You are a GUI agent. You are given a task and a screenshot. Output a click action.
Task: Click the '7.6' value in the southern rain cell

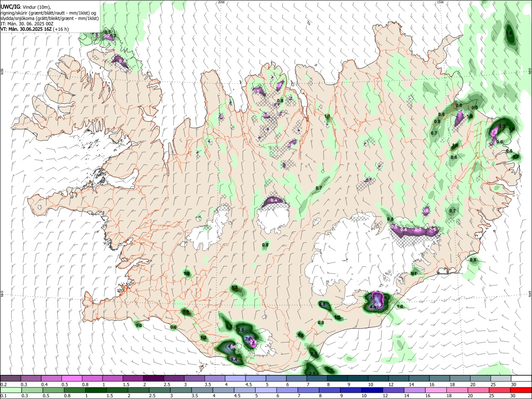click(248, 339)
